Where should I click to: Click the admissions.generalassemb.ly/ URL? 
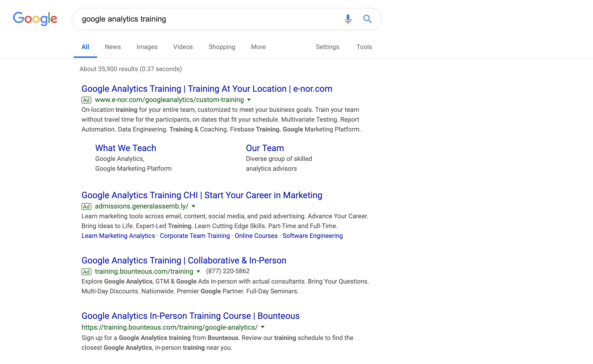[142, 206]
